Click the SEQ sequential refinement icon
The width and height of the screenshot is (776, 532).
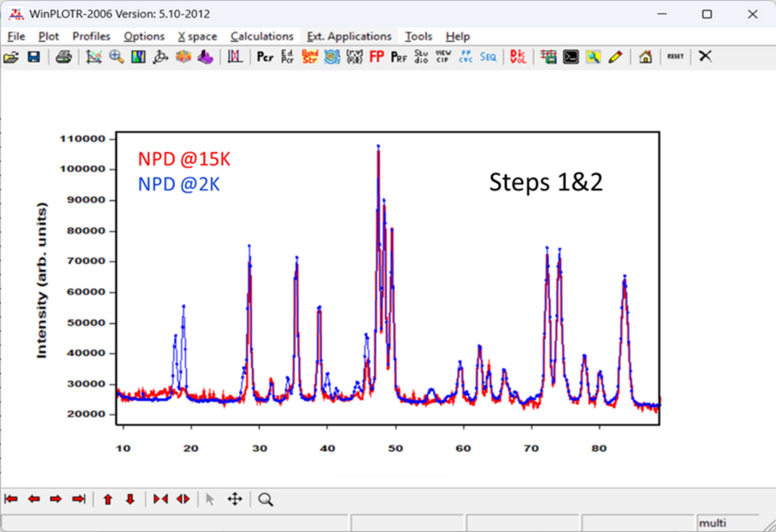point(488,57)
